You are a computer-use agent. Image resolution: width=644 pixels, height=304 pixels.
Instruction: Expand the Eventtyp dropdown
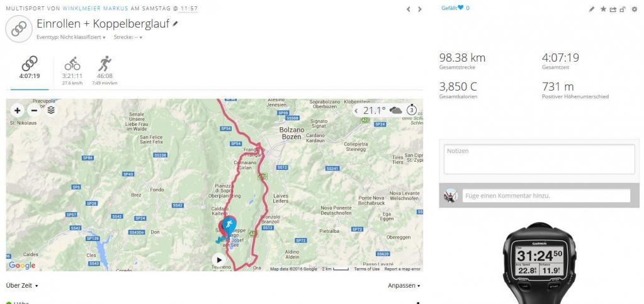(71, 37)
